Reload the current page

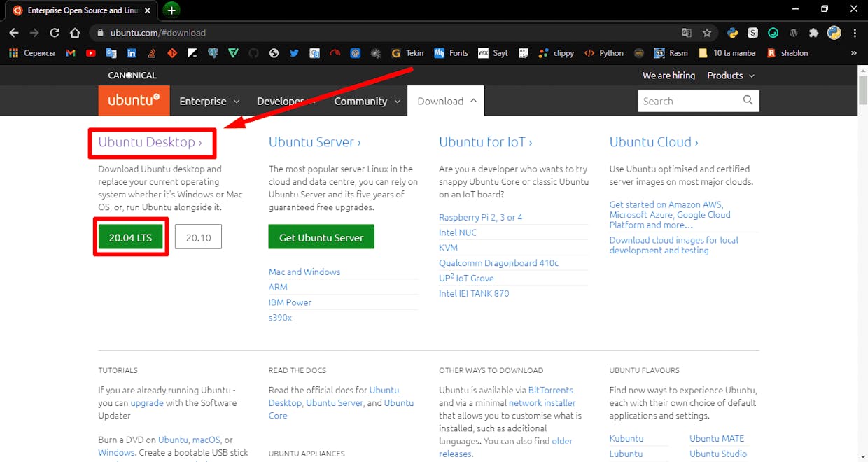tap(55, 33)
